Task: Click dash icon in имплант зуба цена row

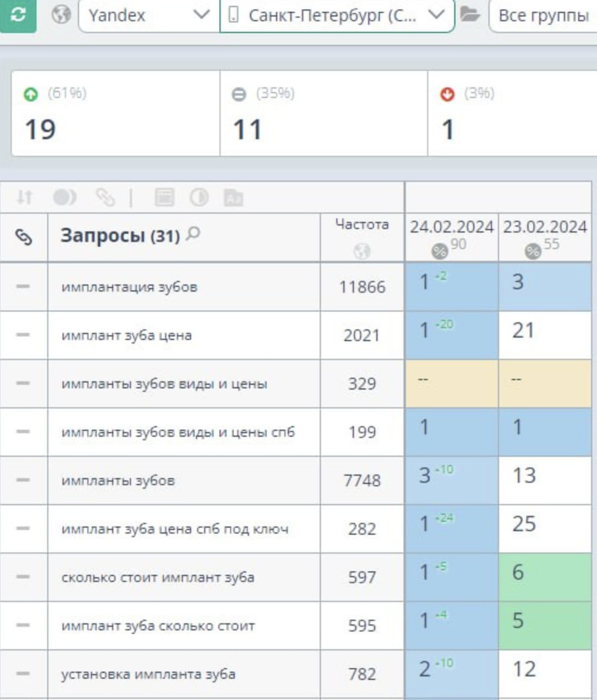Action: coord(23,335)
